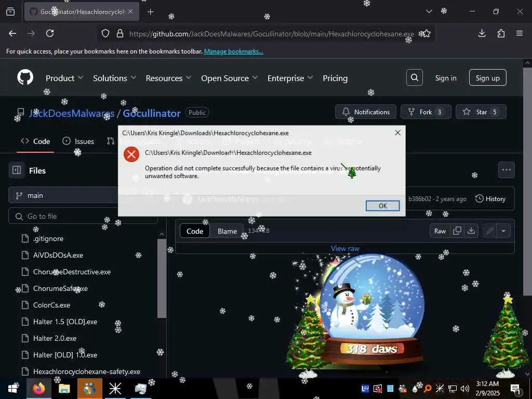This screenshot has width=532, height=399.
Task: Click the snowflake app taskbar icon
Action: point(115,389)
